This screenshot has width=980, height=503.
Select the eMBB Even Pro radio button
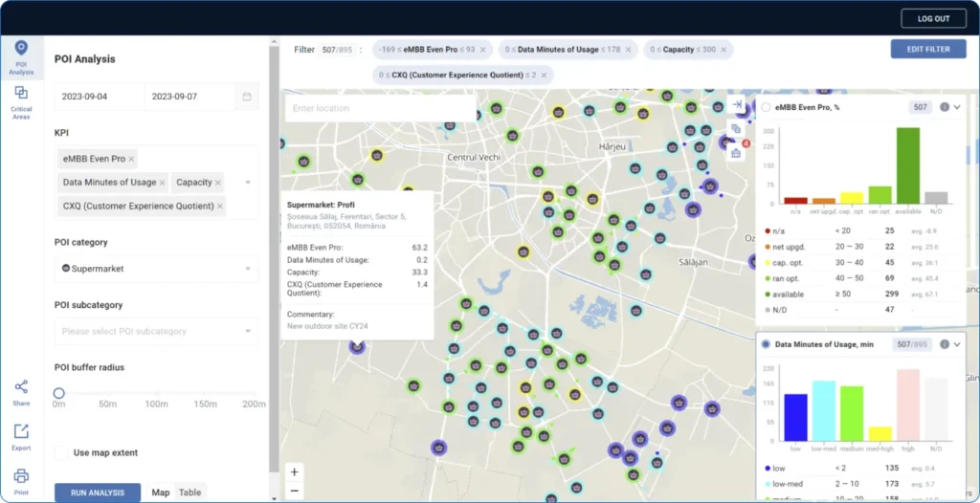[x=766, y=107]
